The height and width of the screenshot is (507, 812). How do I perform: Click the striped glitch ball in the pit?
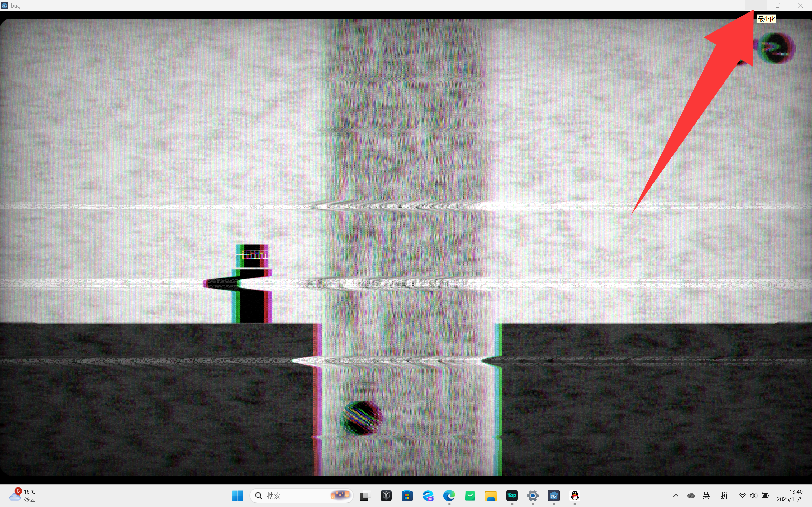pos(361,418)
